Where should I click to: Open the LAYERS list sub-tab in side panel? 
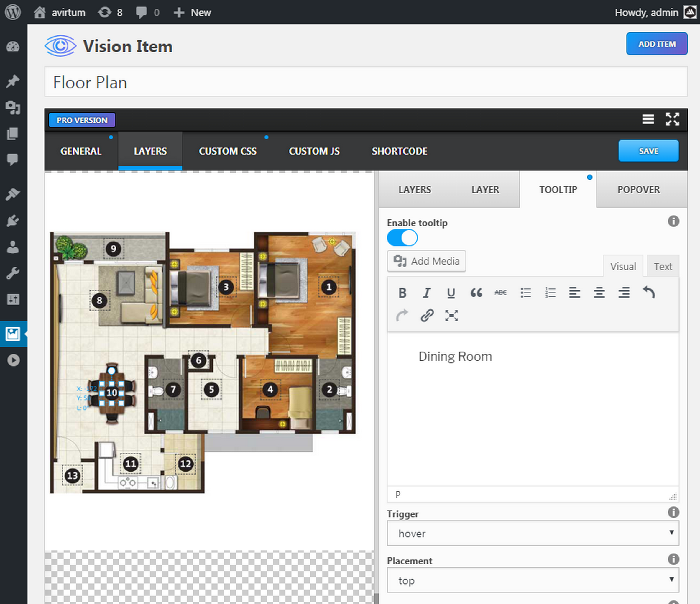click(x=415, y=190)
